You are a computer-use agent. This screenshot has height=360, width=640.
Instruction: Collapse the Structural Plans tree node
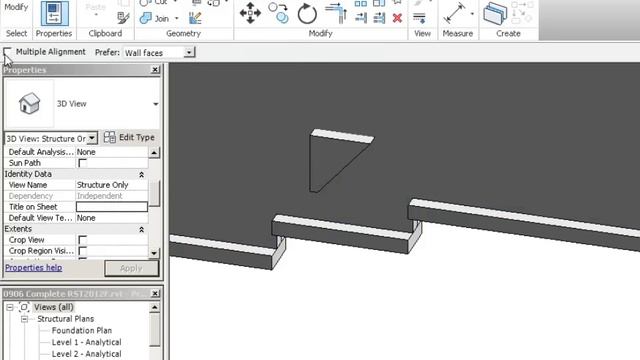pos(24,319)
